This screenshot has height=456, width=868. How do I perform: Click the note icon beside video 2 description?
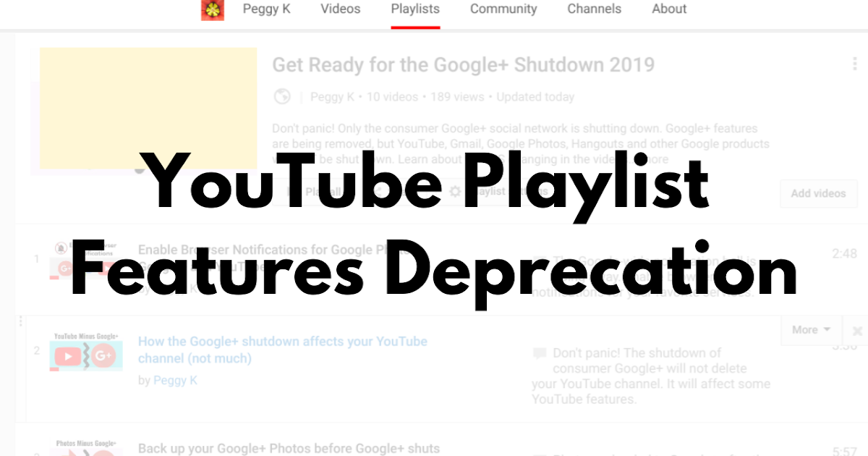point(539,353)
